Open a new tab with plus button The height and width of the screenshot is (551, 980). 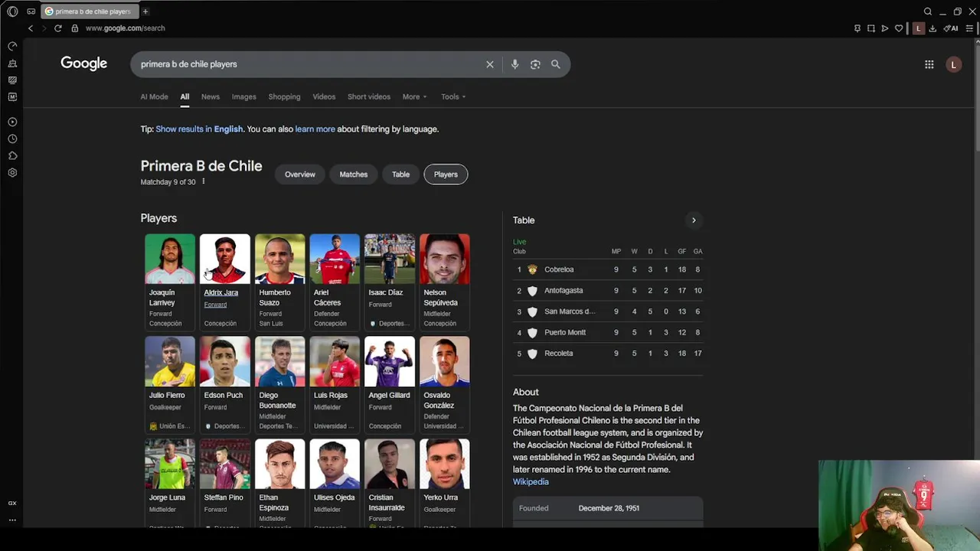pyautogui.click(x=145, y=11)
